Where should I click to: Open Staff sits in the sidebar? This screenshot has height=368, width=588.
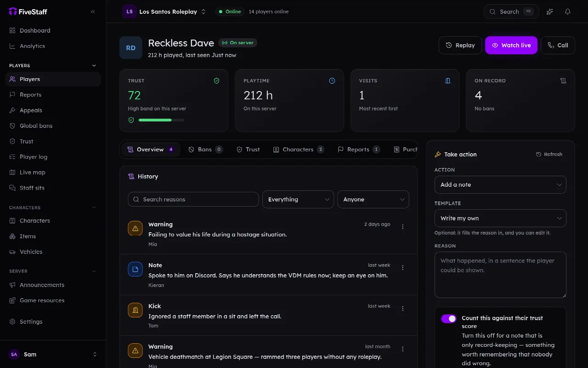click(53, 188)
